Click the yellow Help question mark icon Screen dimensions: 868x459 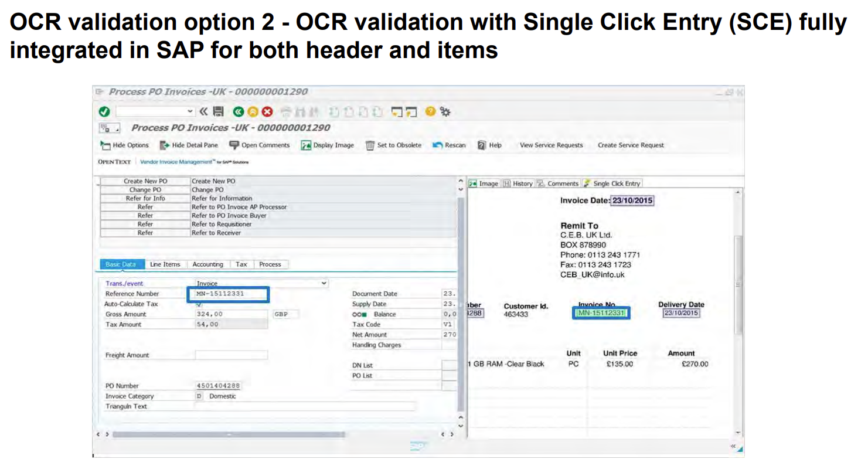[431, 111]
